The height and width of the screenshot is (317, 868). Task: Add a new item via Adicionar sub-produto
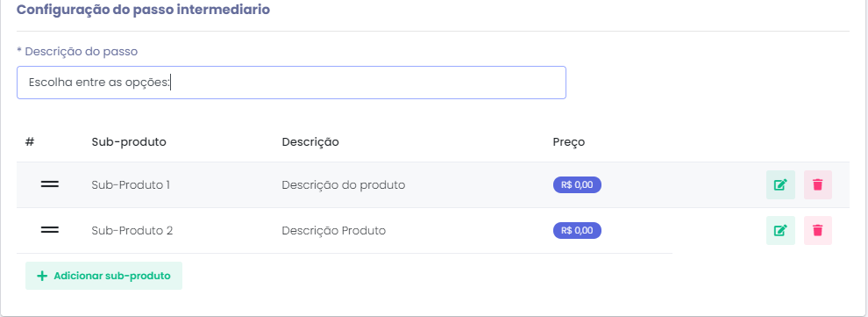(x=103, y=276)
